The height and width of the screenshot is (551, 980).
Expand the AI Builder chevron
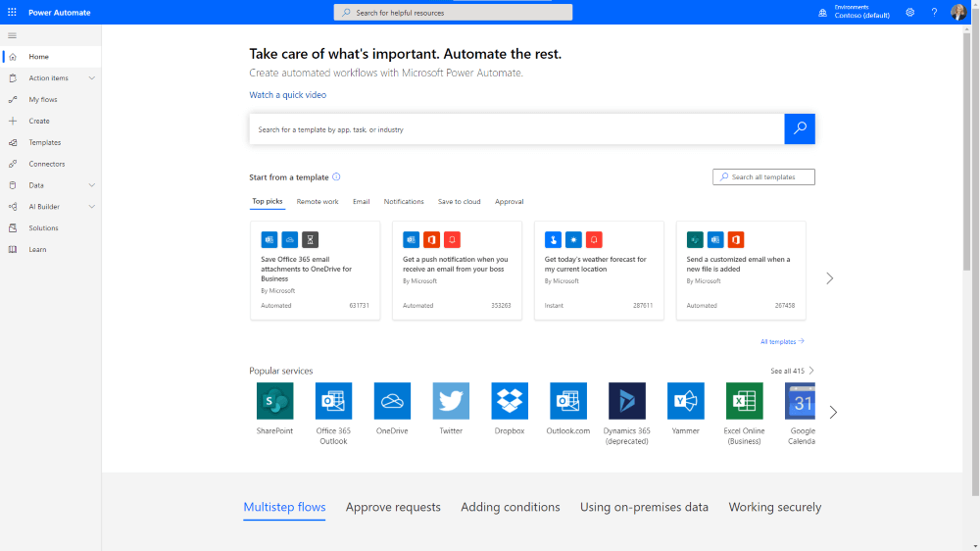(92, 207)
